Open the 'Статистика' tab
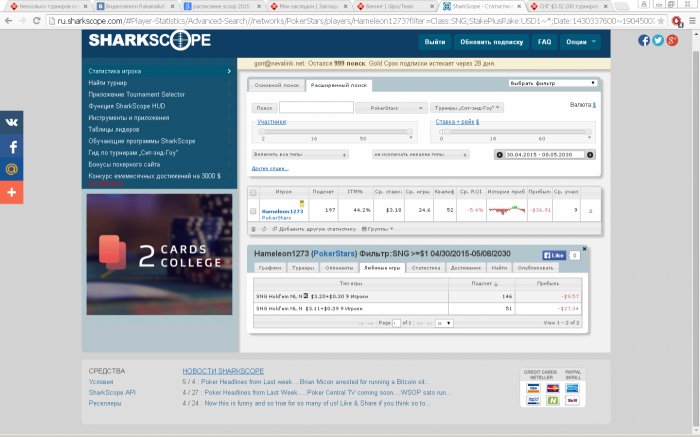Image resolution: width=700 pixels, height=437 pixels. (426, 268)
